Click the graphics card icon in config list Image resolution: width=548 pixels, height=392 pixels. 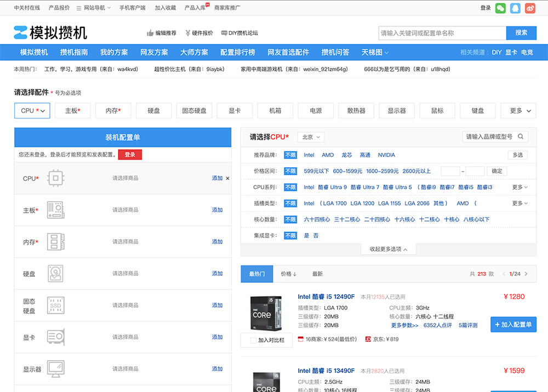click(55, 337)
